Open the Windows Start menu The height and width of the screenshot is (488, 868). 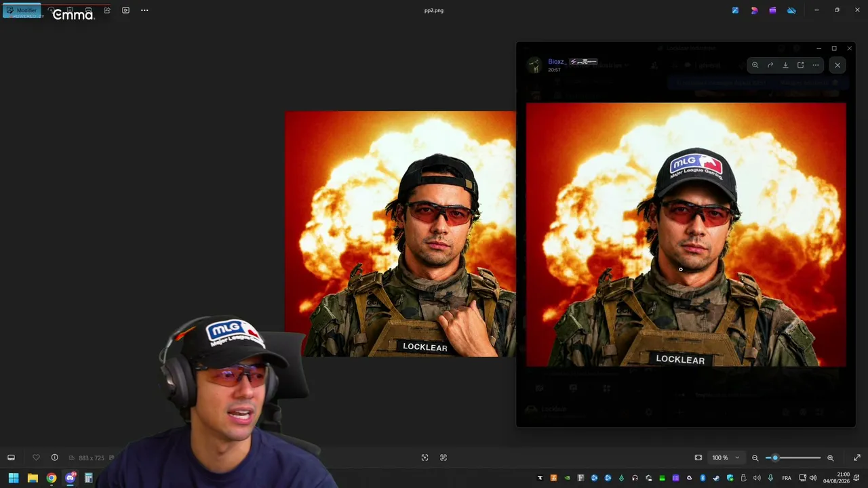[14, 478]
